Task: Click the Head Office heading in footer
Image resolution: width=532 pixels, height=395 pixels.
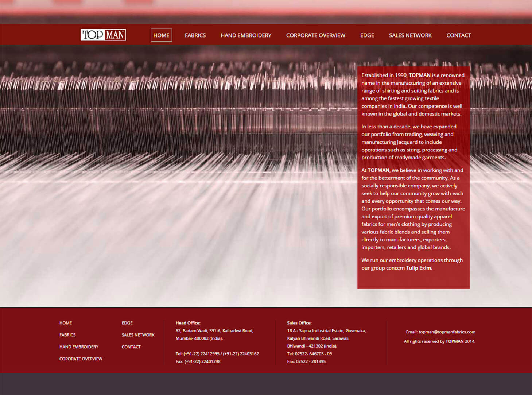Action: point(188,323)
